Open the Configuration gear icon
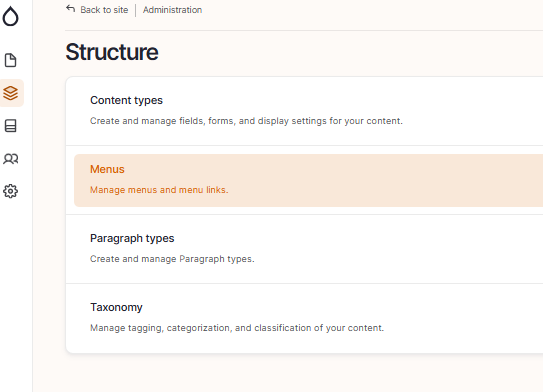The width and height of the screenshot is (543, 392). pyautogui.click(x=10, y=191)
